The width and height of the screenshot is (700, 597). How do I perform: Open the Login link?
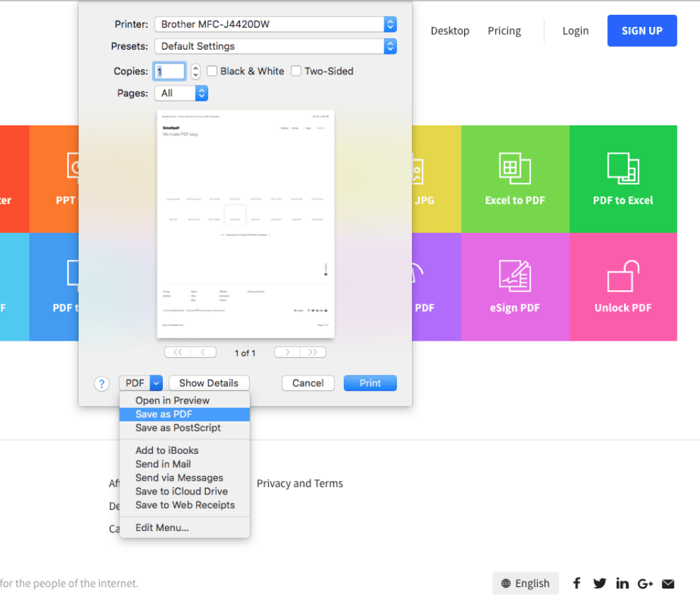click(x=575, y=31)
